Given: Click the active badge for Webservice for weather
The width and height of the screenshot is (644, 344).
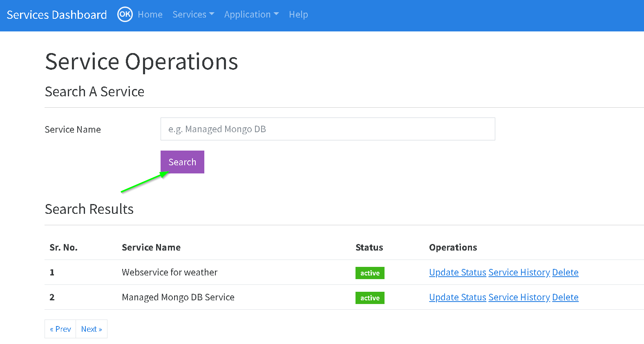Looking at the screenshot, I should 370,273.
